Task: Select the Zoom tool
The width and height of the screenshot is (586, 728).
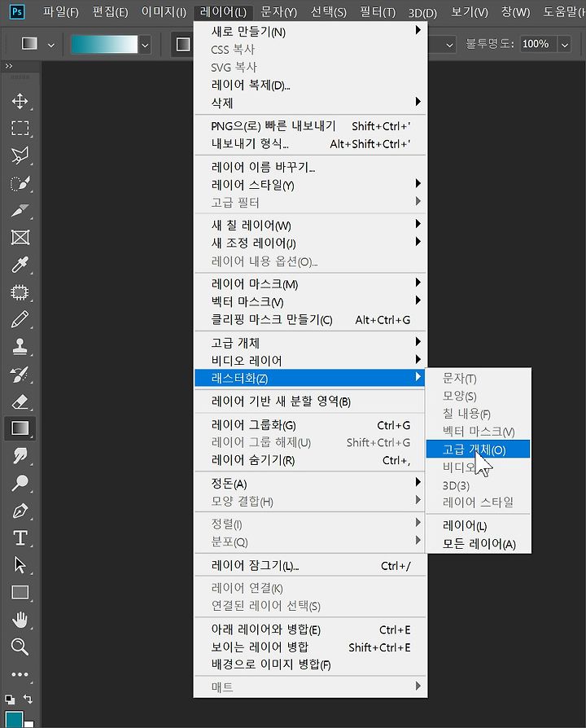Action: [20, 647]
